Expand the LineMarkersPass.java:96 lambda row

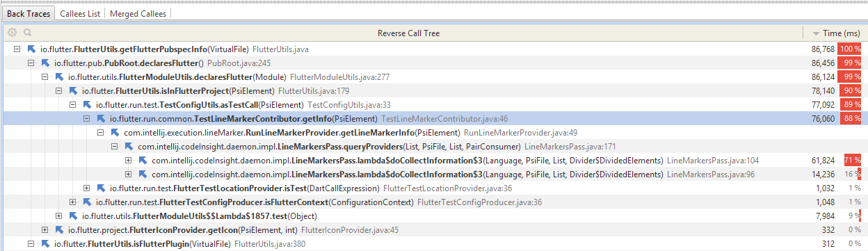pyautogui.click(x=129, y=175)
